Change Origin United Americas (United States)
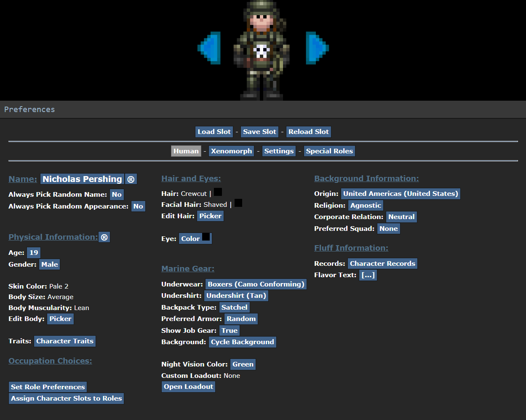Image resolution: width=526 pixels, height=420 pixels. [x=401, y=194]
